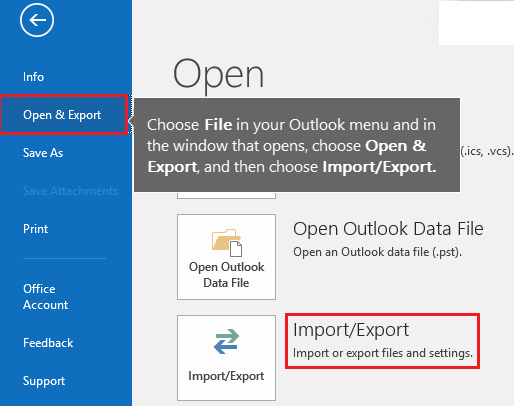Select Open & Export in sidebar

(63, 115)
